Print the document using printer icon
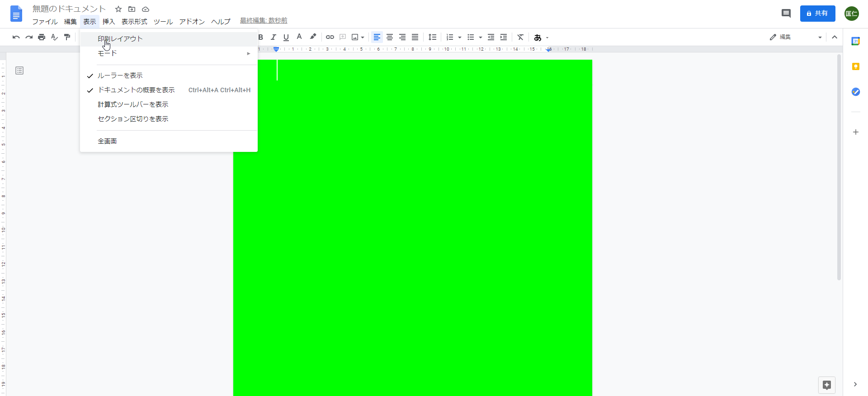The image size is (868, 396). 42,37
